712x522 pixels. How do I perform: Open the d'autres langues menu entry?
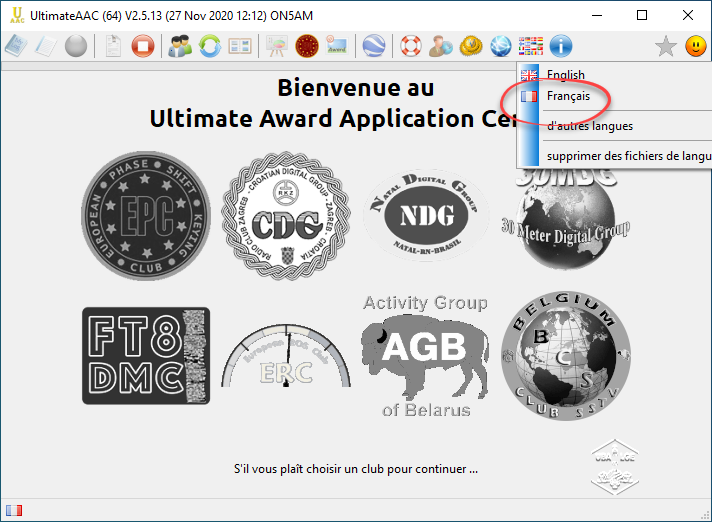[x=614, y=126]
